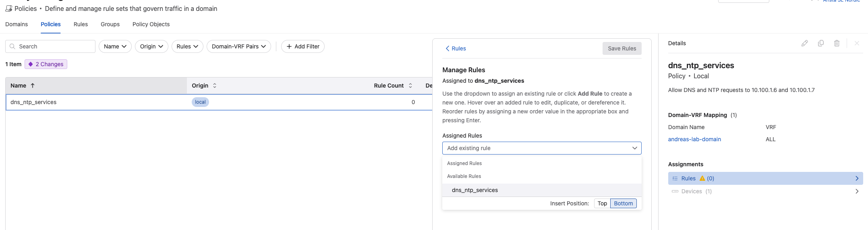Screen dimensions: 868x230
Task: Open the andreas-lab-domain link
Action: pyautogui.click(x=694, y=139)
